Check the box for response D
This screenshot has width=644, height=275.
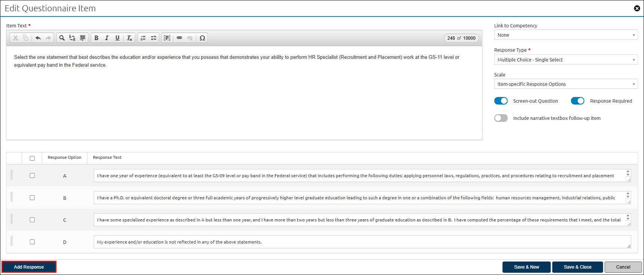click(32, 242)
